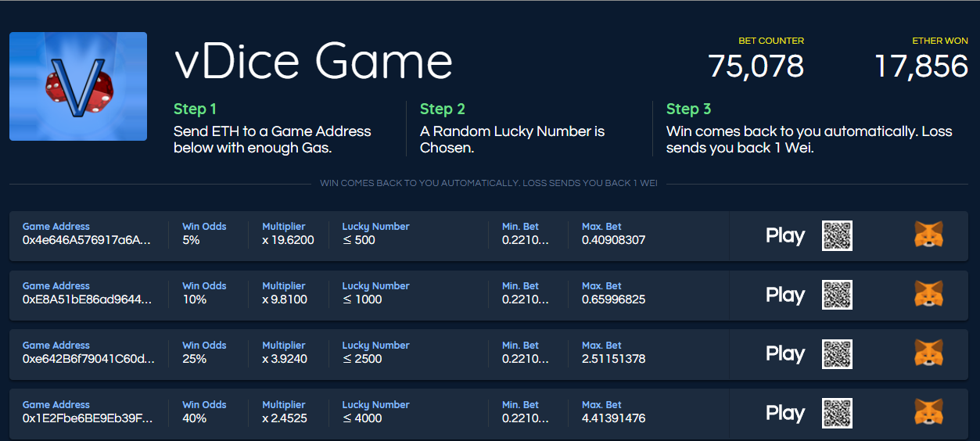Click the vDice Game title
Screen dimensions: 980x441
pos(314,61)
